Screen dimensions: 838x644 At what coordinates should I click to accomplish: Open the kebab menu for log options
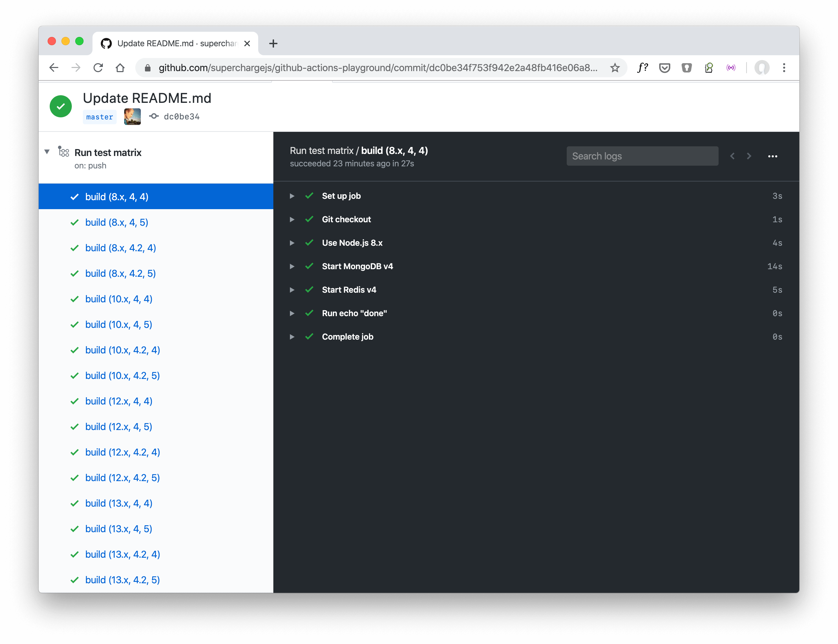click(x=773, y=156)
